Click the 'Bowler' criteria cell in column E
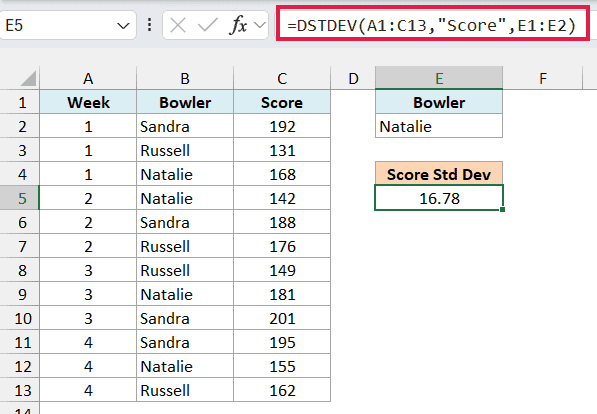Viewport: 597px width, 414px height. [x=439, y=102]
